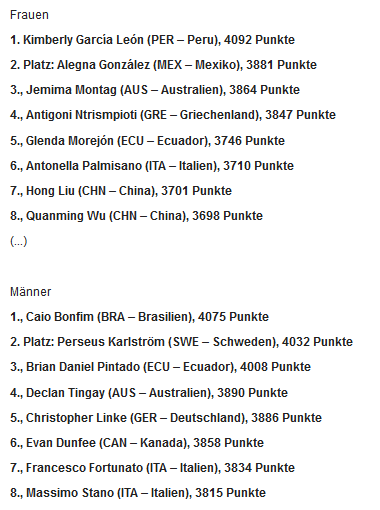Screen dimensions: 380x510
Task: Select Brian Daniel Pintado Ecuador entry
Action: (x=160, y=367)
